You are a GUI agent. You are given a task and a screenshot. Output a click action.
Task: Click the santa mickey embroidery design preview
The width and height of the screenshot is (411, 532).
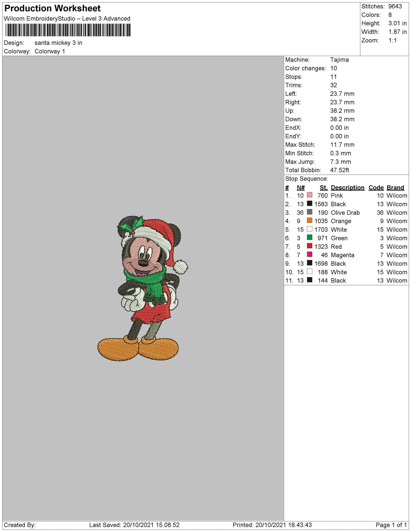click(143, 288)
